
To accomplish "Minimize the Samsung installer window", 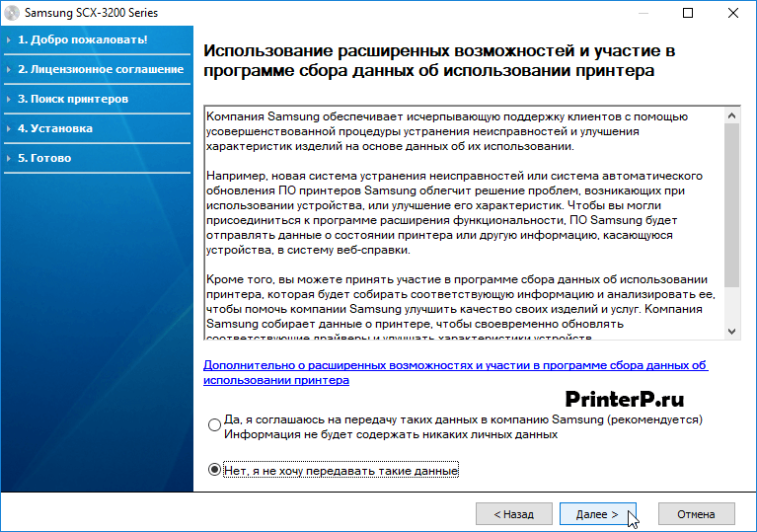I will point(643,13).
